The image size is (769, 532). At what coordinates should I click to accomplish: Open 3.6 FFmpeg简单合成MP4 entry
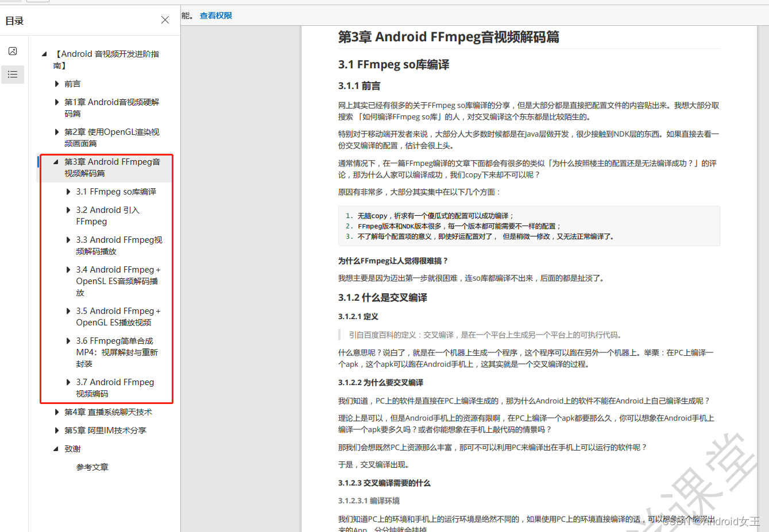[117, 352]
